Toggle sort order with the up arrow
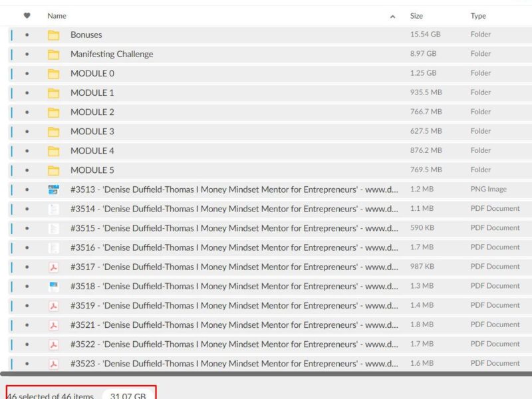Screen dimensions: 532x399 pyautogui.click(x=392, y=16)
